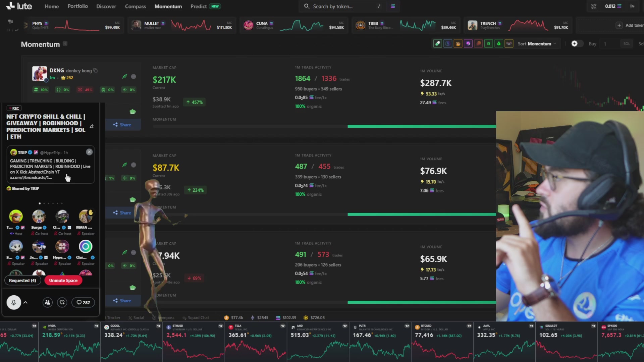Screen dimensions: 644x362
Task: Click the second green money bag filter icon
Action: (x=499, y=44)
